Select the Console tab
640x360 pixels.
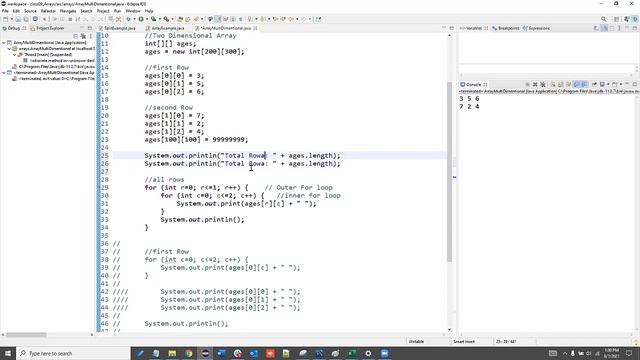point(473,84)
